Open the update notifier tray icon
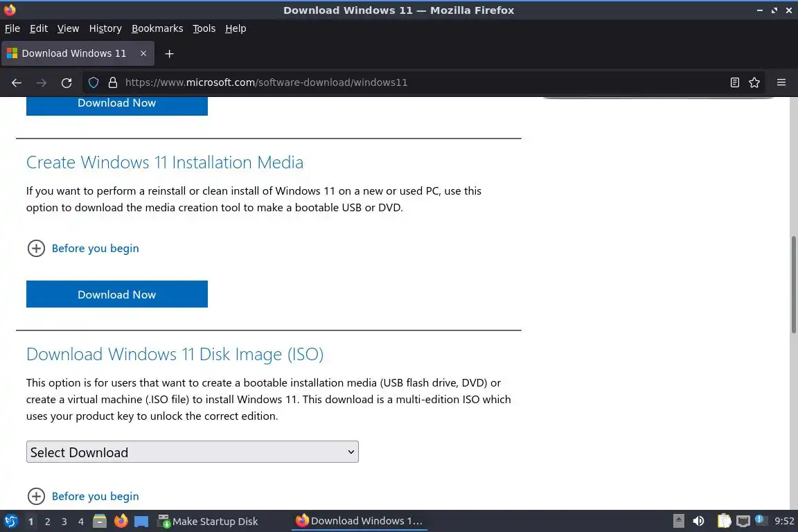This screenshot has width=798, height=532. (x=761, y=520)
